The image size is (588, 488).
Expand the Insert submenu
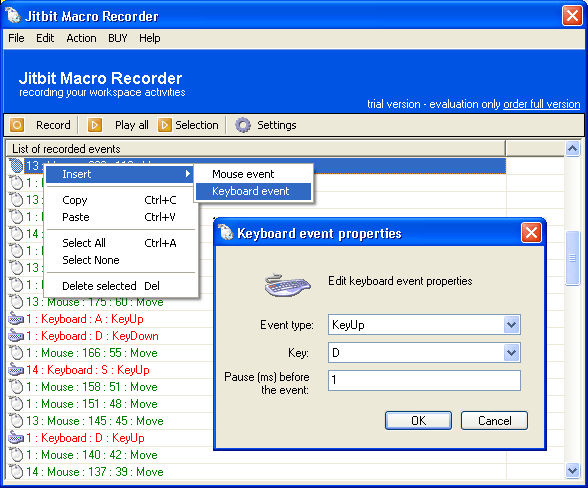120,174
